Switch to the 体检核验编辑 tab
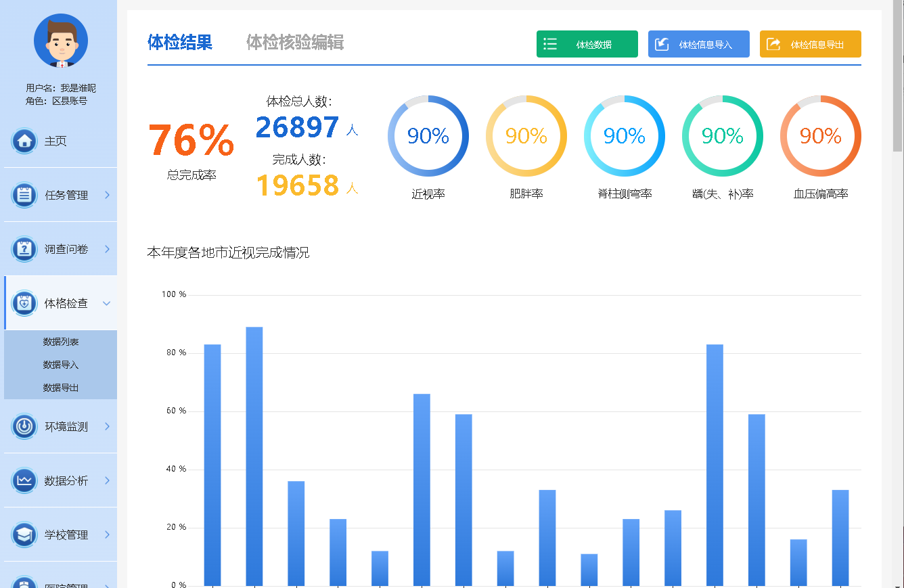This screenshot has width=904, height=588. pyautogui.click(x=295, y=43)
